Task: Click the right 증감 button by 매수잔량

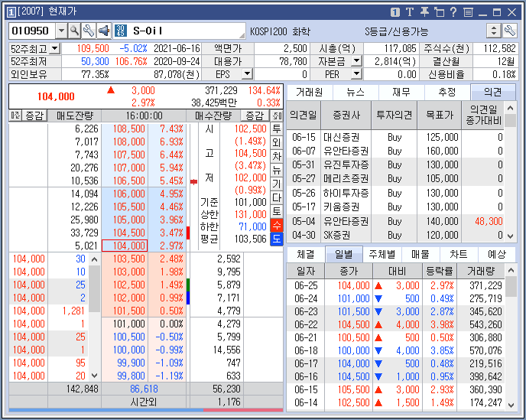Action: coord(255,116)
